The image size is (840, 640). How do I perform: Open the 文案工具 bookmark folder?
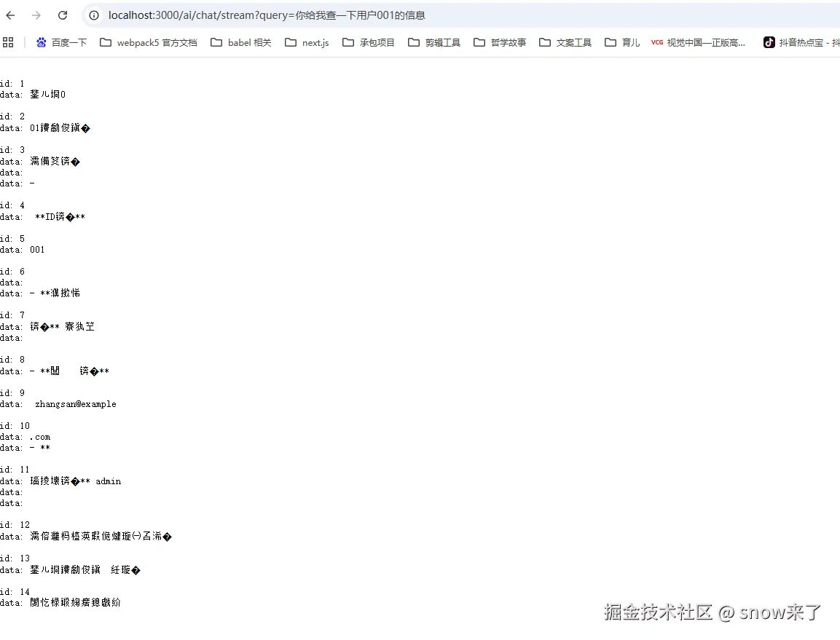tap(565, 42)
